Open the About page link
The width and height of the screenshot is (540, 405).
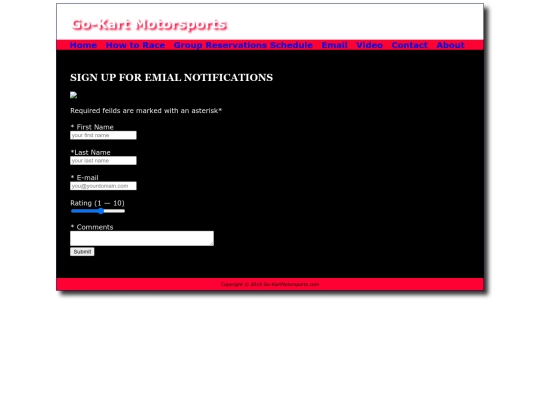pos(450,45)
